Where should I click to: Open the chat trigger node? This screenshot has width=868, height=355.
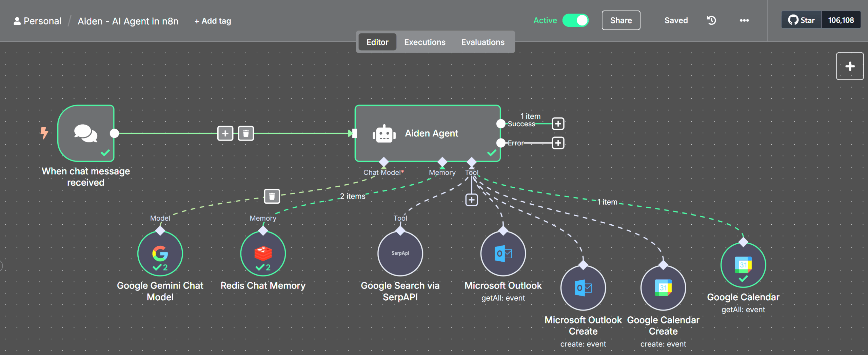coord(86,133)
